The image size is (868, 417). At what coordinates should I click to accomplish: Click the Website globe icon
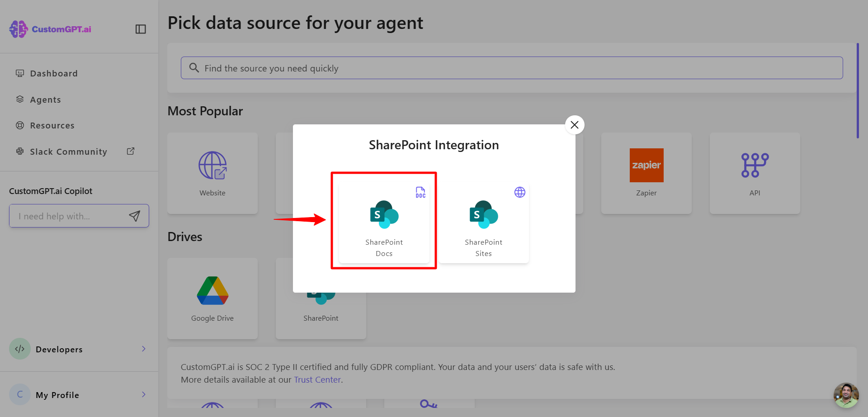tap(212, 166)
